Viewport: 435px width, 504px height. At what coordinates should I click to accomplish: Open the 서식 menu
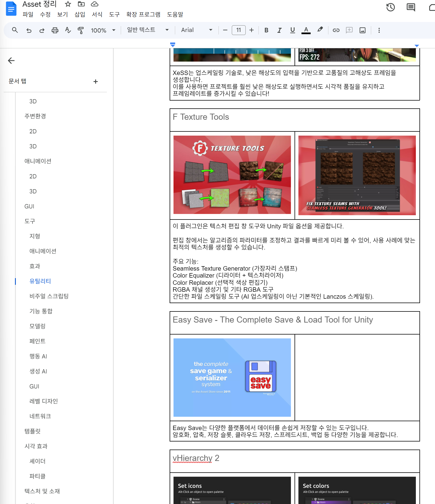pos(97,14)
